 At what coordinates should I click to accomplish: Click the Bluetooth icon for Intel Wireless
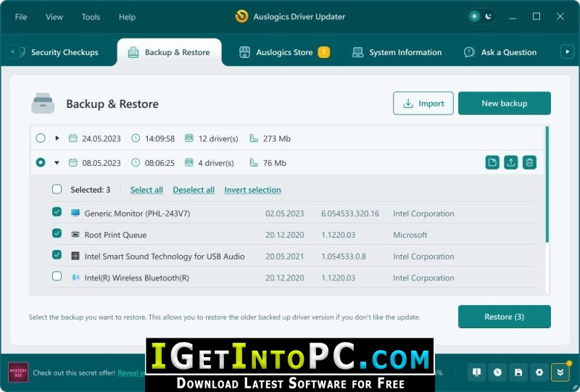point(75,278)
